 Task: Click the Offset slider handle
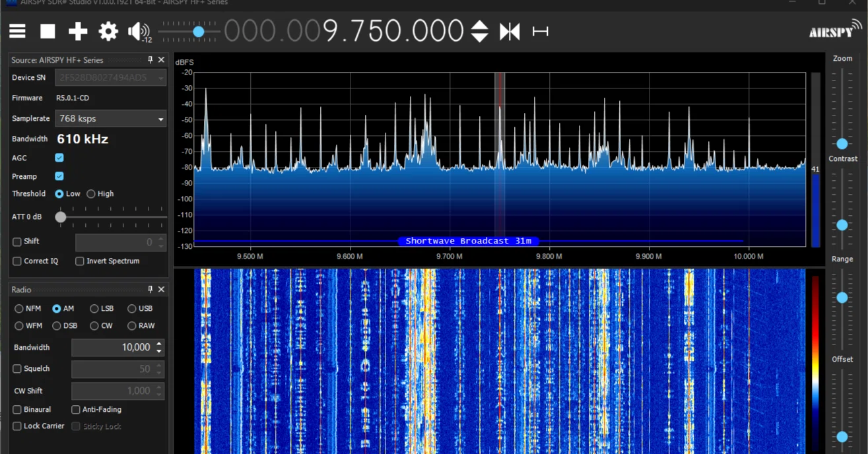tap(842, 437)
